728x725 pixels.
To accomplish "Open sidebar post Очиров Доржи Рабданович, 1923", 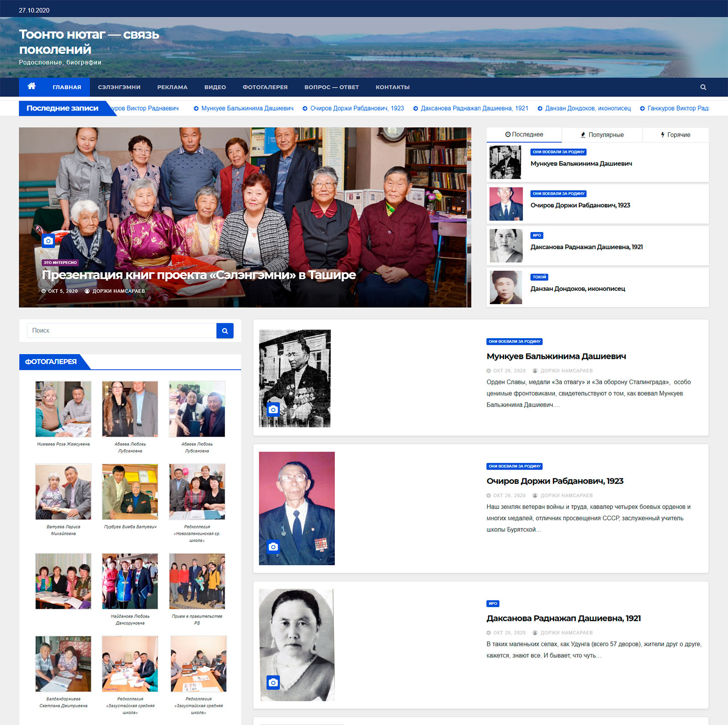I will pyautogui.click(x=580, y=205).
